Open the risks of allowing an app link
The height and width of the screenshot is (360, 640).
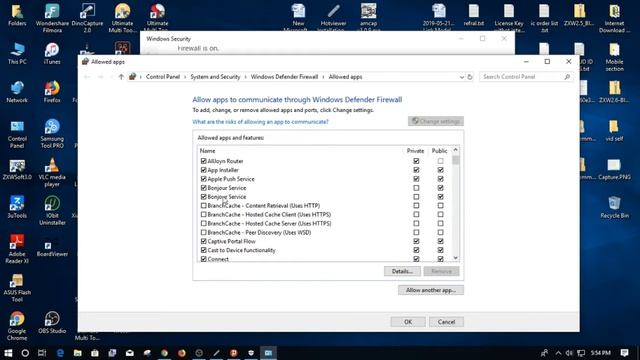coord(260,122)
